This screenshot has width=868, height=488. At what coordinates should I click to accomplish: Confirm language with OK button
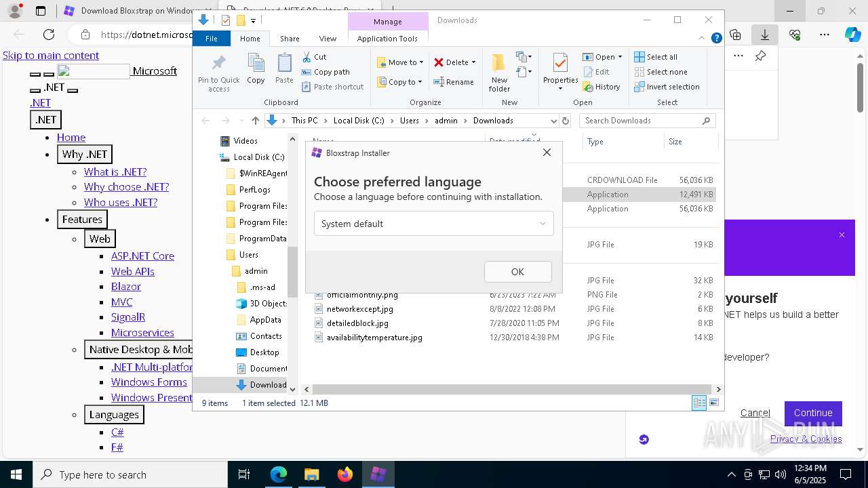pos(518,272)
